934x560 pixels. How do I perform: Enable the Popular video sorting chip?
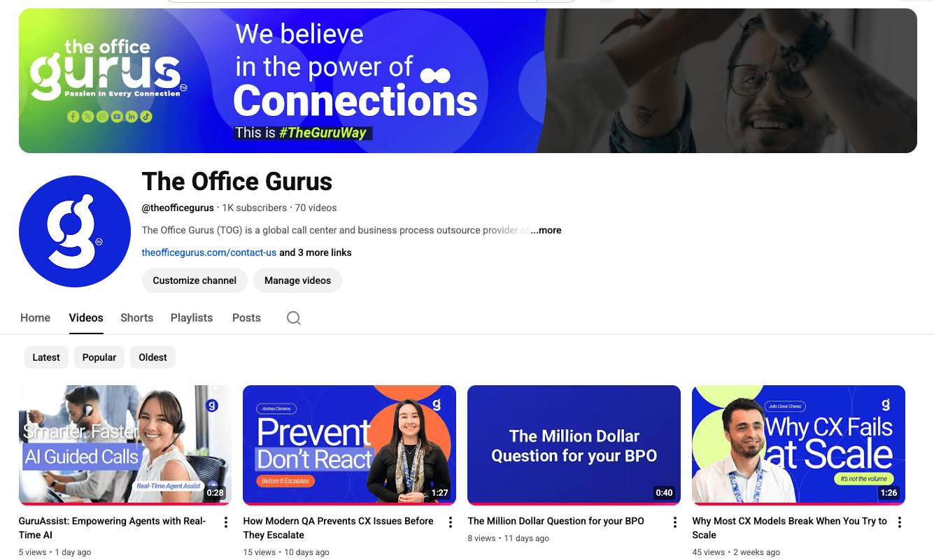99,357
